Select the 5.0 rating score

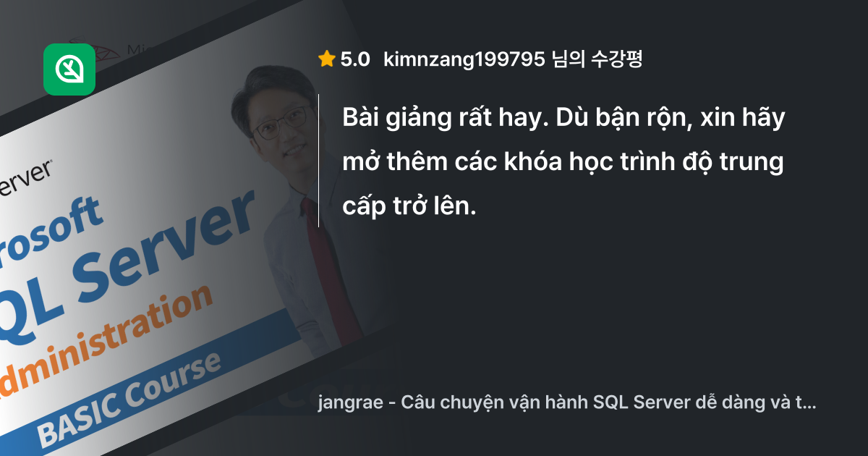[x=355, y=60]
